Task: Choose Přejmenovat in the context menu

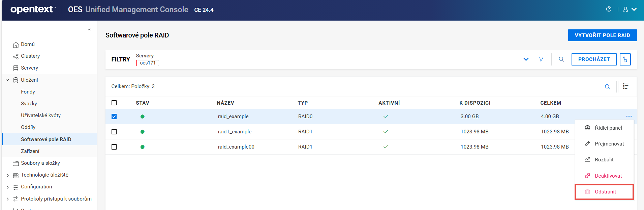Action: [609, 144]
